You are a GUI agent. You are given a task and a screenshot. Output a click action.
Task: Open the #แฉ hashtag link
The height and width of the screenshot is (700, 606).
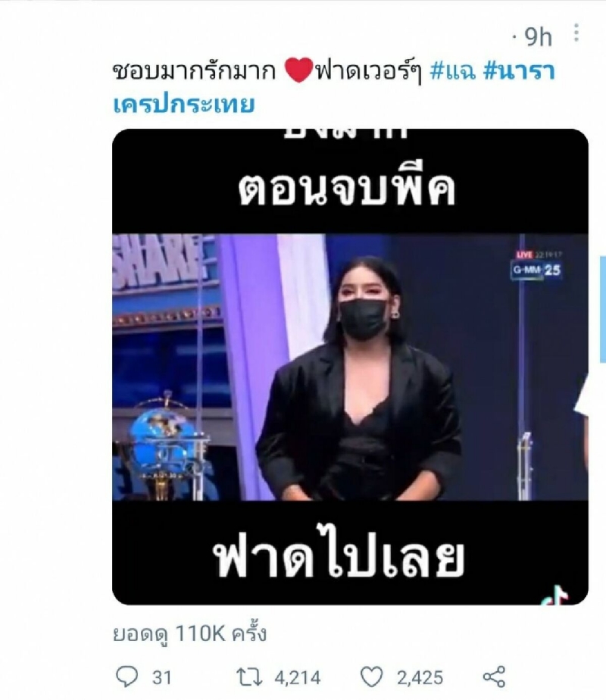(453, 71)
